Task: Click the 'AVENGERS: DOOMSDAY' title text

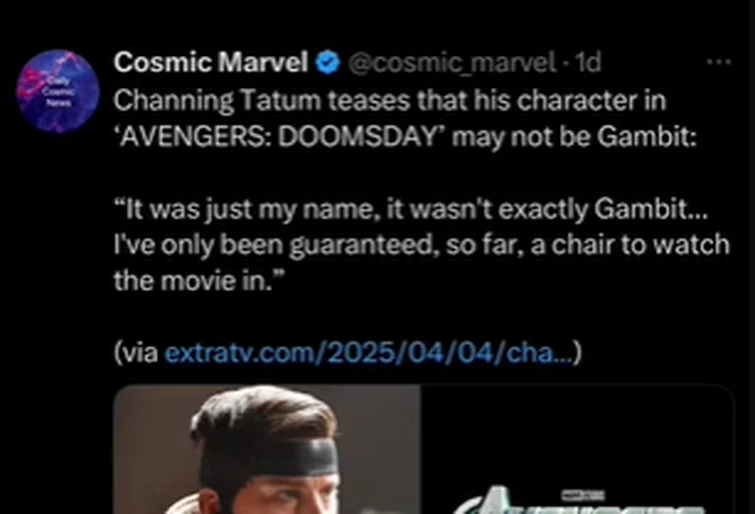Action: tap(280, 136)
